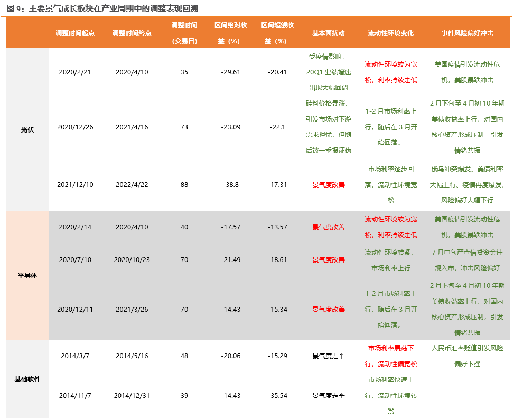Select excess return -20.41
514x420 pixels.
click(x=277, y=72)
